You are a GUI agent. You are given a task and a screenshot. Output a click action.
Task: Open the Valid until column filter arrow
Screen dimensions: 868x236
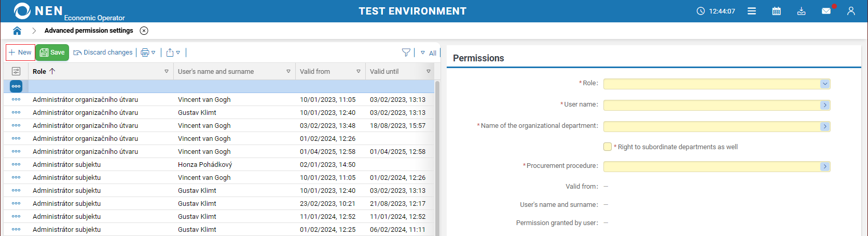pos(429,71)
